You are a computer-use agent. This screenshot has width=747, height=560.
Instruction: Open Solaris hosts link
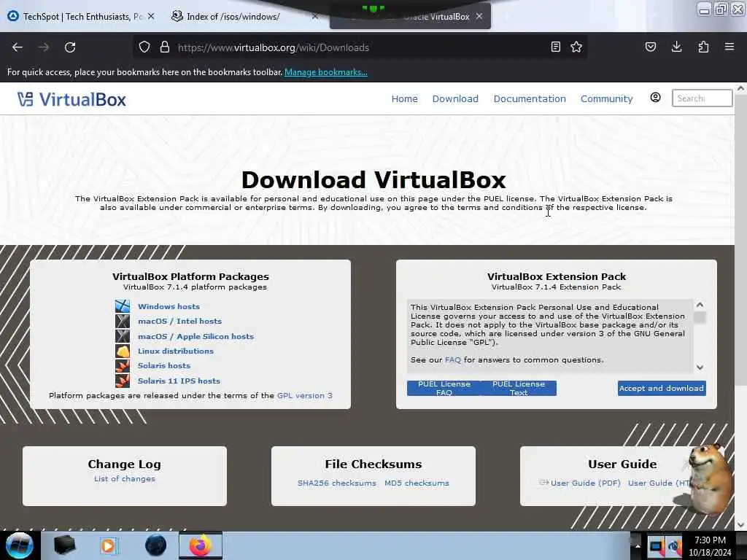(x=164, y=366)
